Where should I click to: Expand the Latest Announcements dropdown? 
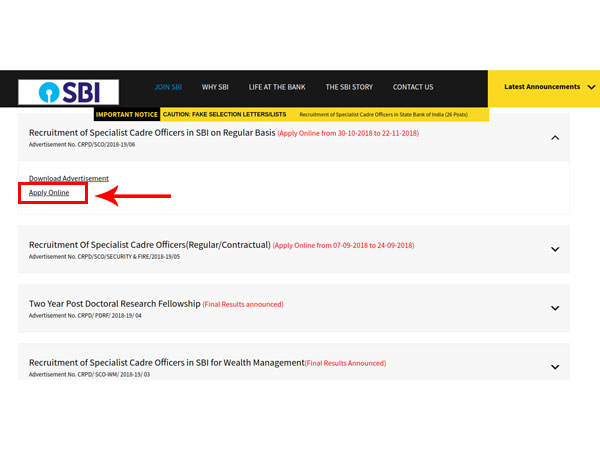(544, 88)
